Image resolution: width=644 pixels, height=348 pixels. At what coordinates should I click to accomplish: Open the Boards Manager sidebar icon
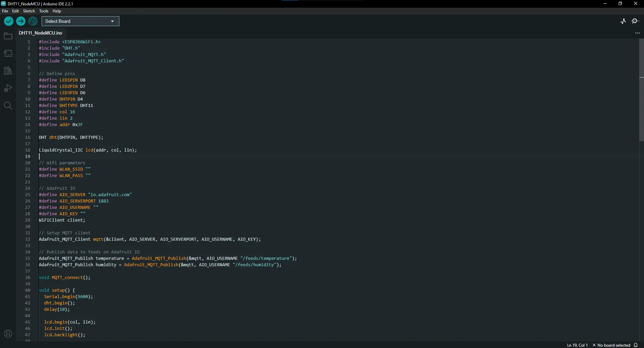8,53
